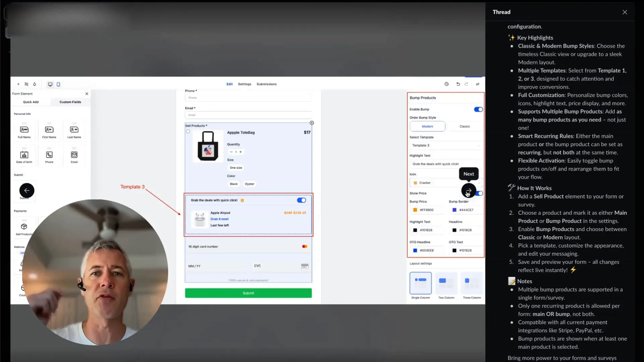Choose the Two Column layout thumbnail
644x362 pixels.
[x=446, y=283]
